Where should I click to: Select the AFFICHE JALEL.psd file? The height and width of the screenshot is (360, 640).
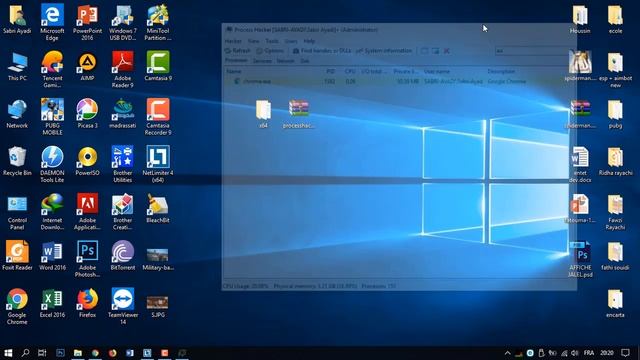click(580, 260)
